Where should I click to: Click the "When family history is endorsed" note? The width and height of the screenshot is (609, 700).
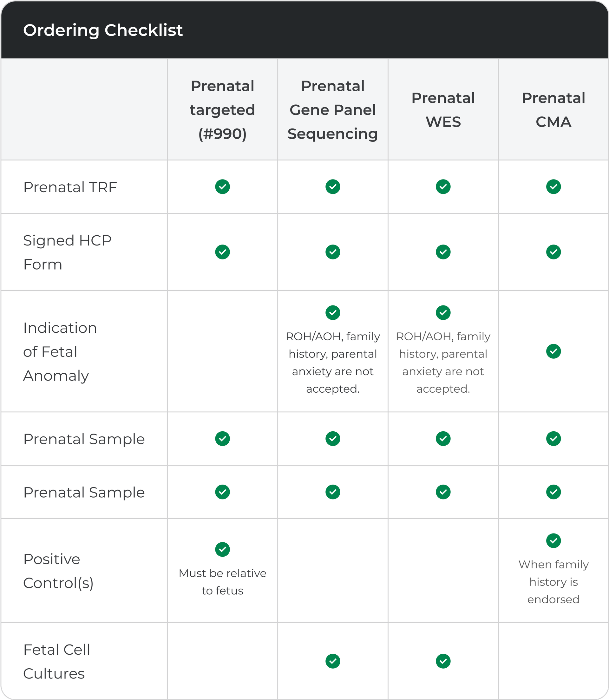click(x=553, y=582)
